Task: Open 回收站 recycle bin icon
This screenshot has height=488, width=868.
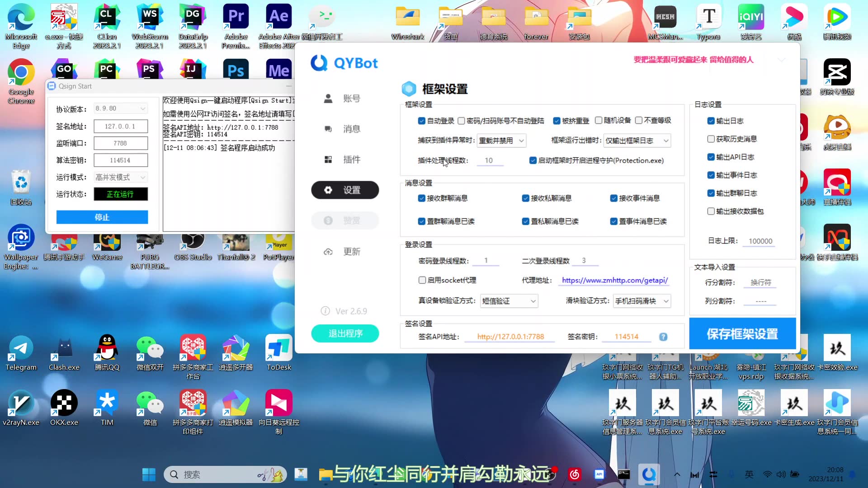Action: pos(21,187)
